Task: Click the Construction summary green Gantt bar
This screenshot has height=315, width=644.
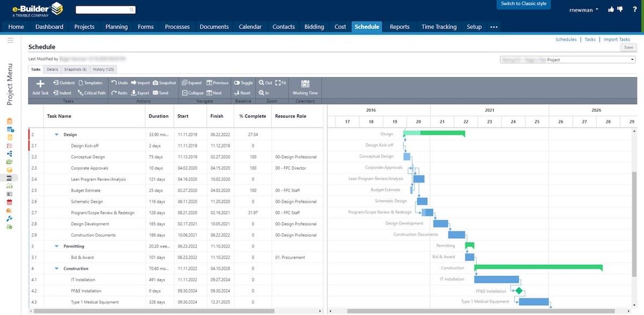Action: (538, 268)
